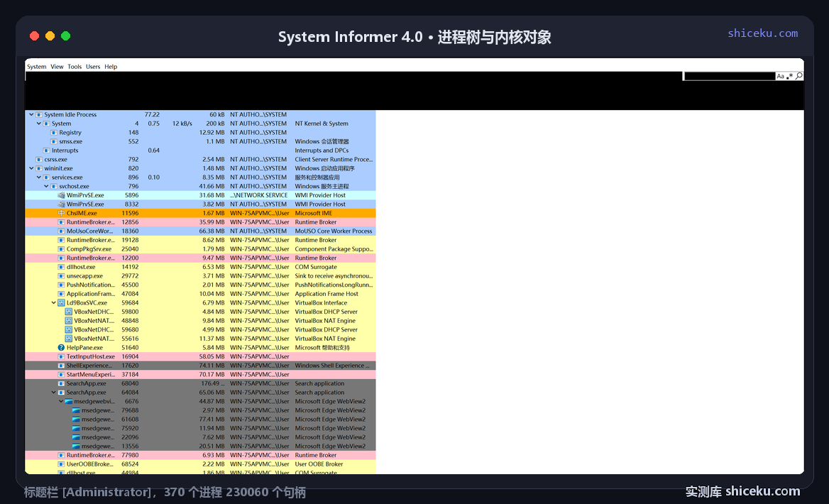Screen dimensions: 829x504
Task: Collapse the wininit.exe tree node
Action: 32,169
